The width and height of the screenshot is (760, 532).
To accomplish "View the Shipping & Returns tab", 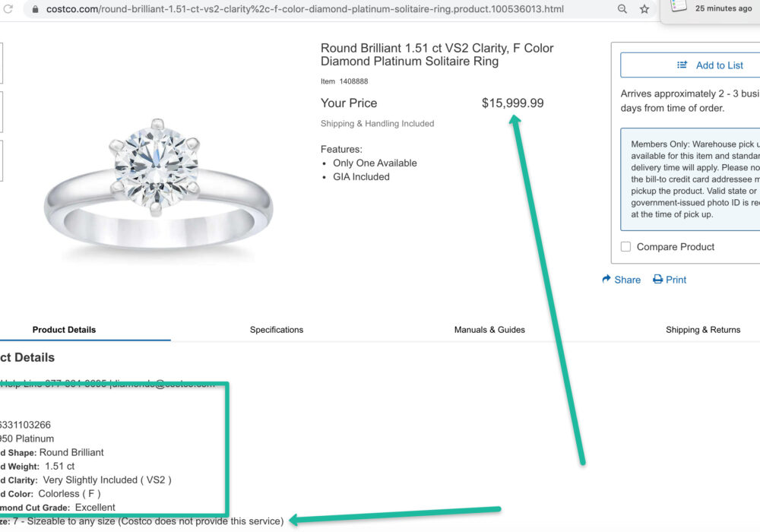I will tap(703, 330).
